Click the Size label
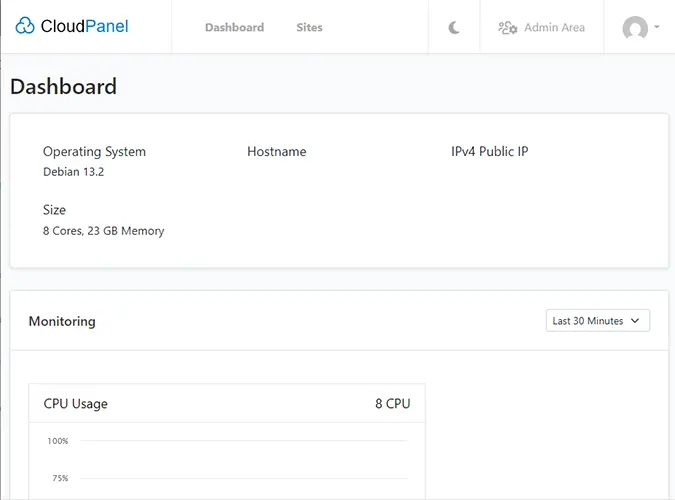Screen dimensions: 675x500 (x=54, y=210)
